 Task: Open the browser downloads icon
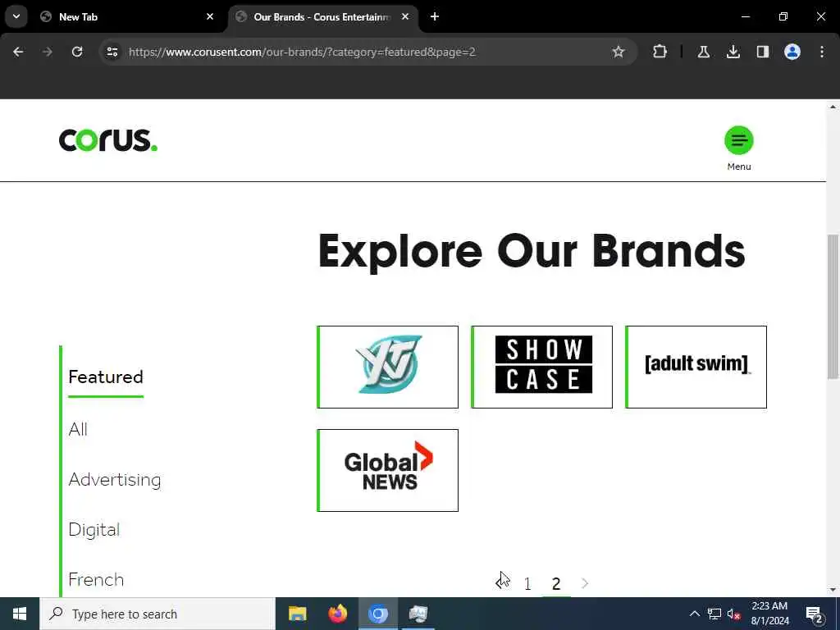click(x=733, y=52)
